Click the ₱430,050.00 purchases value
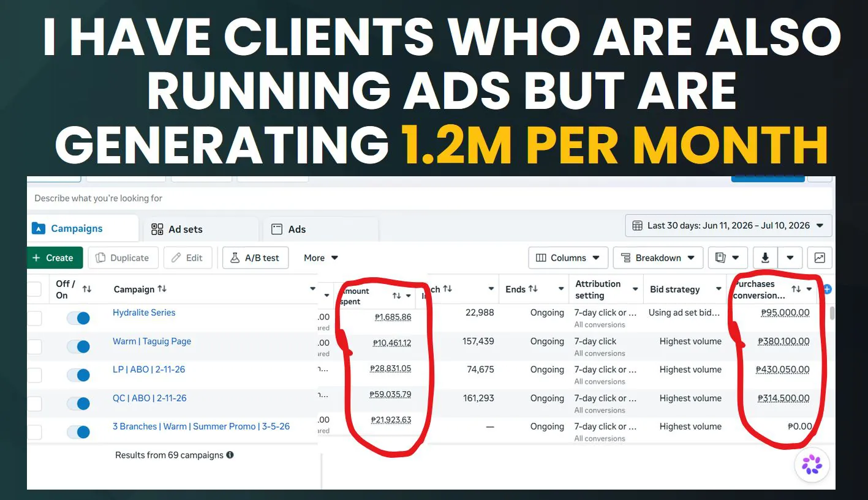The height and width of the screenshot is (500, 868). (783, 370)
